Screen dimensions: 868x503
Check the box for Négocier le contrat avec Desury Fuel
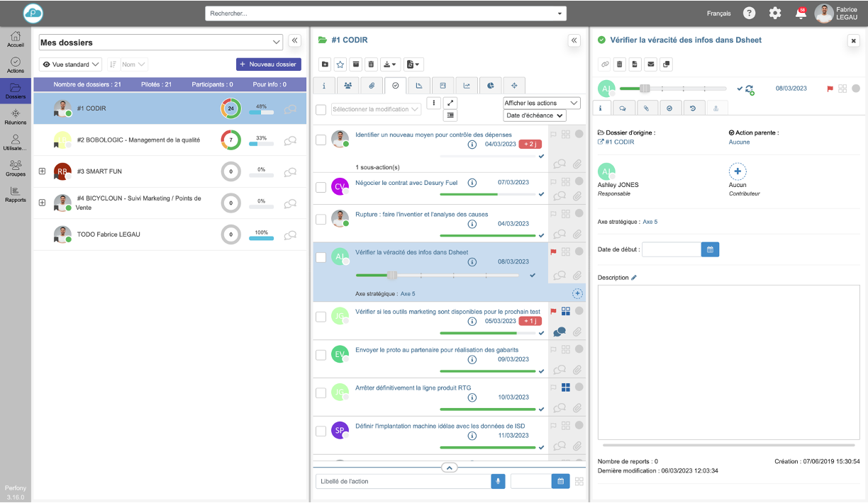click(x=321, y=187)
